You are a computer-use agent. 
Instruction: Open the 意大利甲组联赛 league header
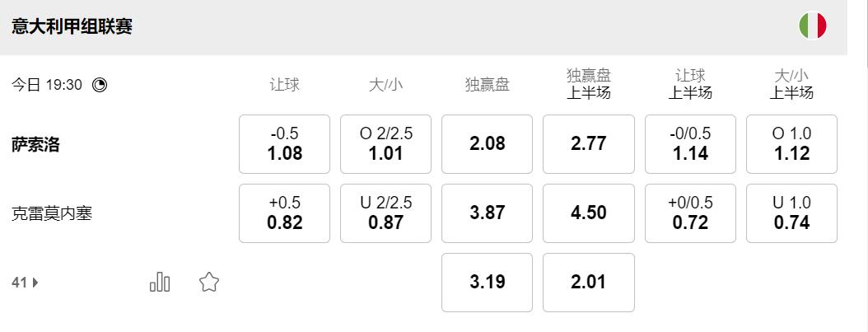point(72,26)
